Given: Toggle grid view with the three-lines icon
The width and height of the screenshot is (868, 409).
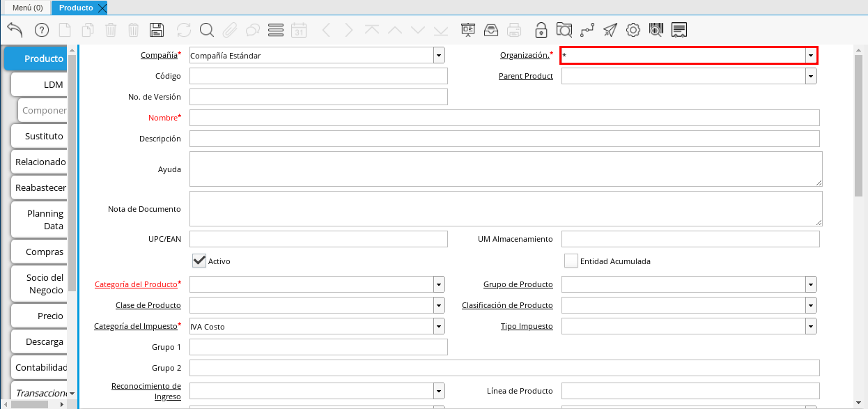Looking at the screenshot, I should click(x=275, y=30).
